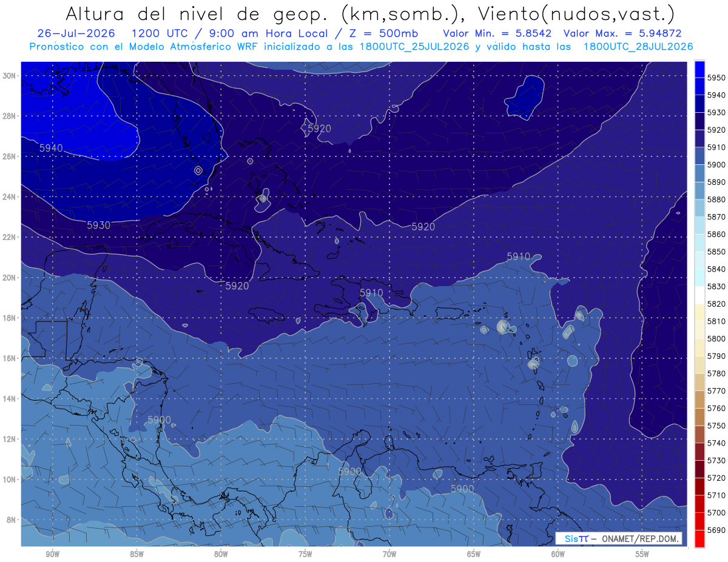Click legend value 5950
728x562 pixels.
tap(716, 78)
